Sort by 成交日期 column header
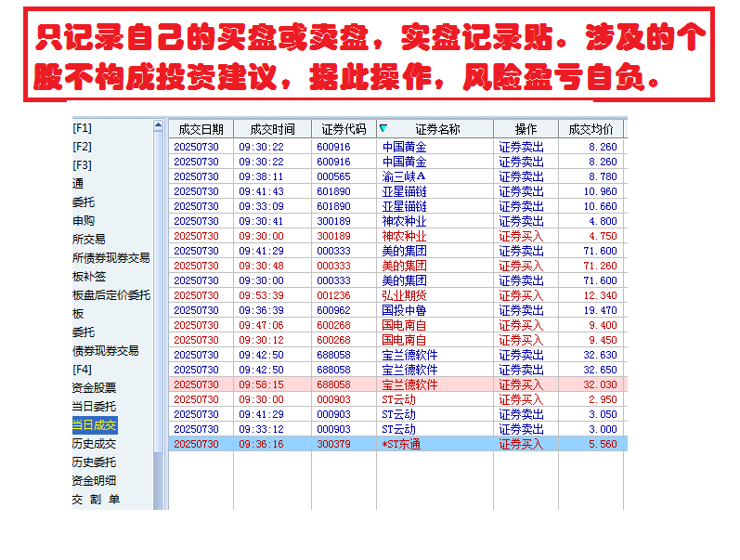 click(x=201, y=129)
